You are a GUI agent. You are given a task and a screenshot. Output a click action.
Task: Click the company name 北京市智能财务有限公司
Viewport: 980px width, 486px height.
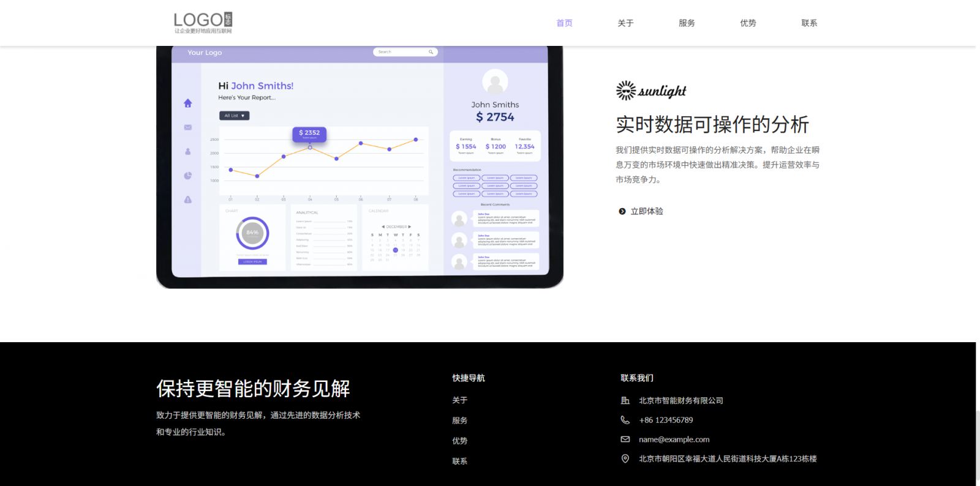pyautogui.click(x=681, y=400)
